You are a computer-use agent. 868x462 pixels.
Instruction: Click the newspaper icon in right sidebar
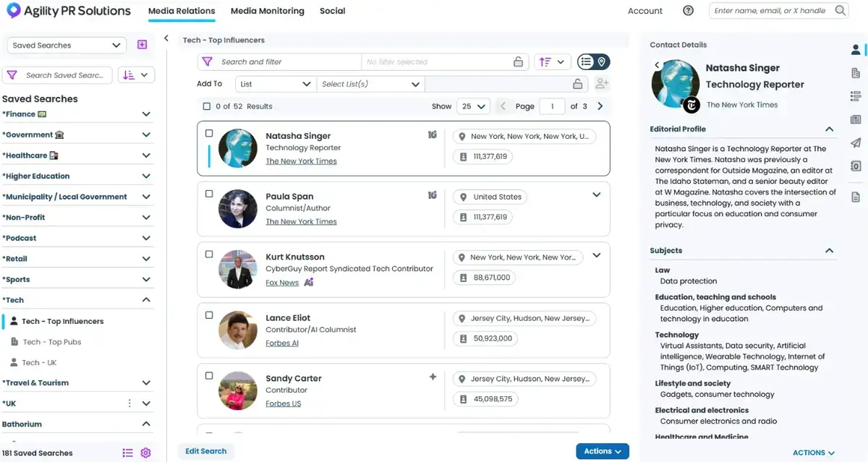tap(856, 119)
